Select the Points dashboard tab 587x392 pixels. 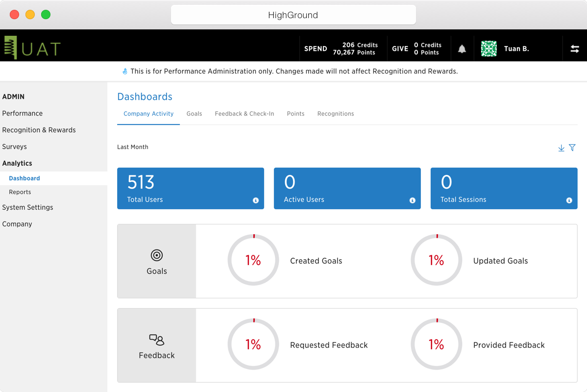[295, 114]
